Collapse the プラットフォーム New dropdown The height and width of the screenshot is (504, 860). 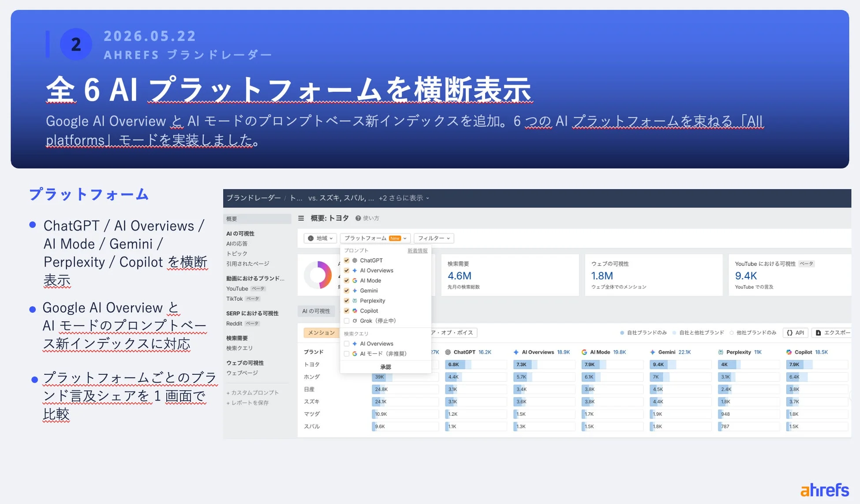tap(375, 238)
